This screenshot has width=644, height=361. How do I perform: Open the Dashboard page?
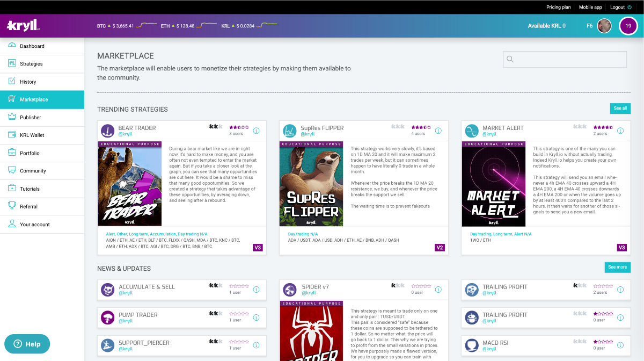[x=42, y=46]
